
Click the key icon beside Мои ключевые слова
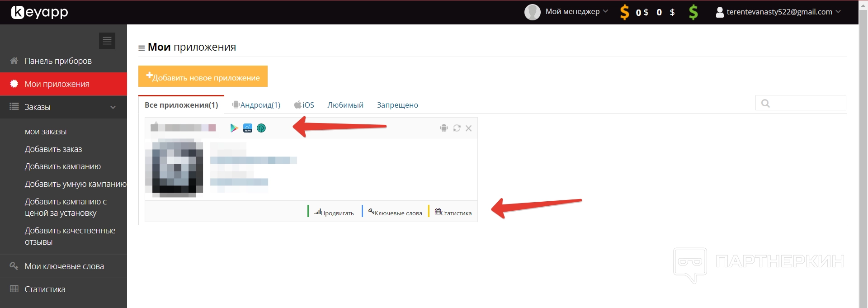[14, 266]
